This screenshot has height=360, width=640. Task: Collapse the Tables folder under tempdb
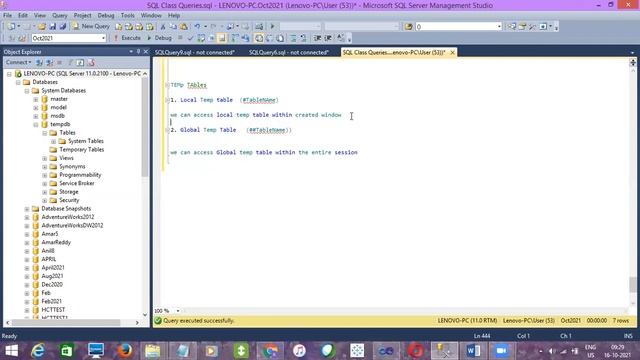click(45, 133)
